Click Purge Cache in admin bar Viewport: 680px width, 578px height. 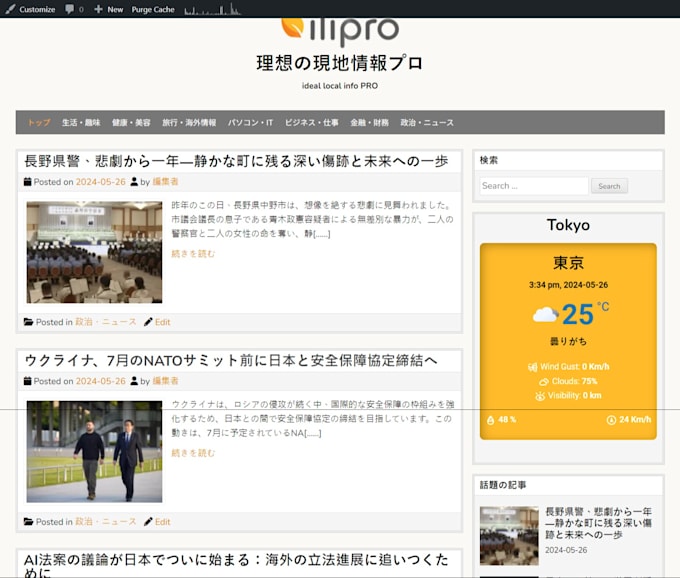tap(153, 10)
